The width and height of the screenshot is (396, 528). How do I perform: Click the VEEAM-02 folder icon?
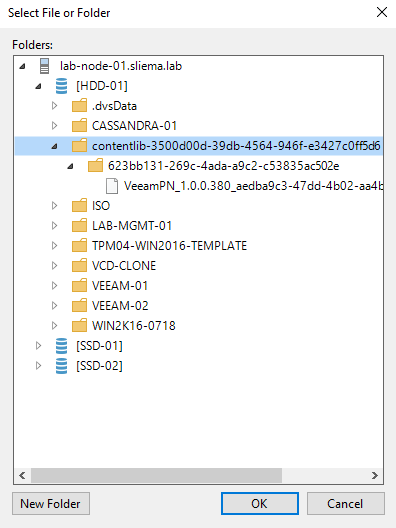point(79,306)
